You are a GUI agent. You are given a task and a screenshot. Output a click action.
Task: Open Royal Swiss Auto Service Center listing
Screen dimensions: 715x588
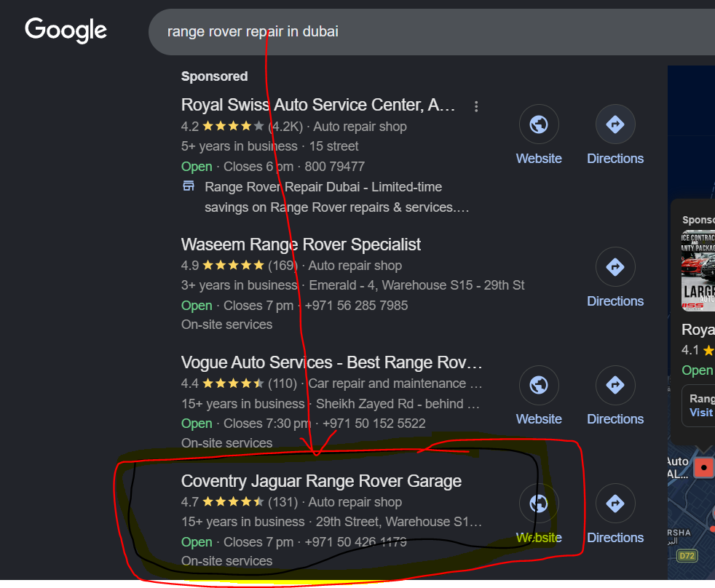pyautogui.click(x=318, y=105)
